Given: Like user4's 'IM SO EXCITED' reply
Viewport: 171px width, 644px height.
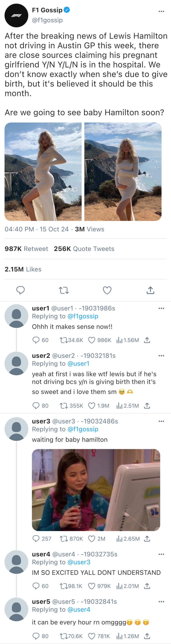Looking at the screenshot, I should click(x=92, y=586).
